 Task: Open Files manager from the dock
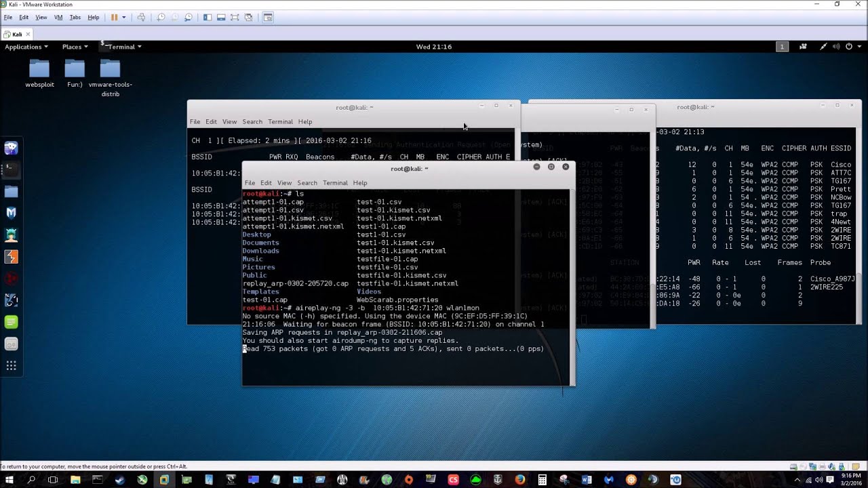(x=12, y=192)
